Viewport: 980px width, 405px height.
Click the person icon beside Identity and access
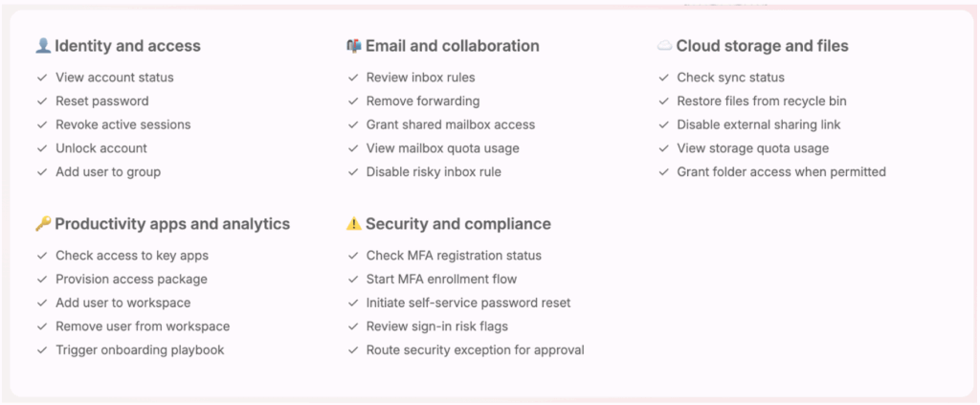(x=43, y=46)
